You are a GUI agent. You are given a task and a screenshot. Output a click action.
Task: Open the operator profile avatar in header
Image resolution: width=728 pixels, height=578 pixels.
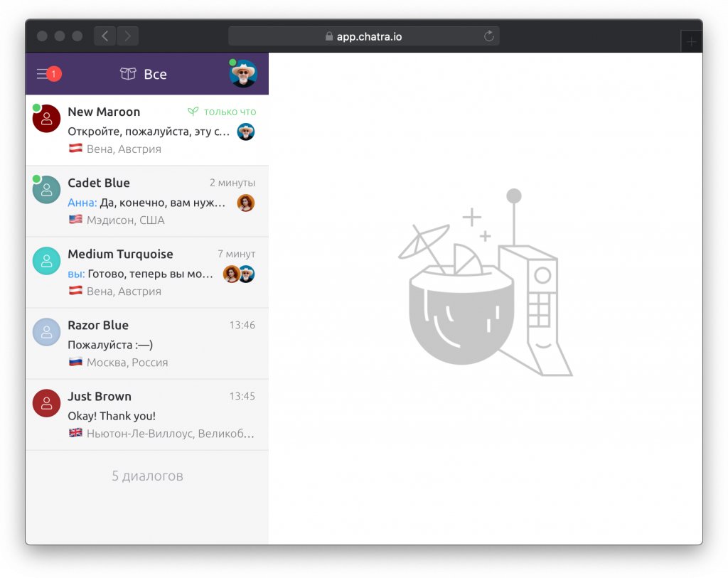coord(243,74)
